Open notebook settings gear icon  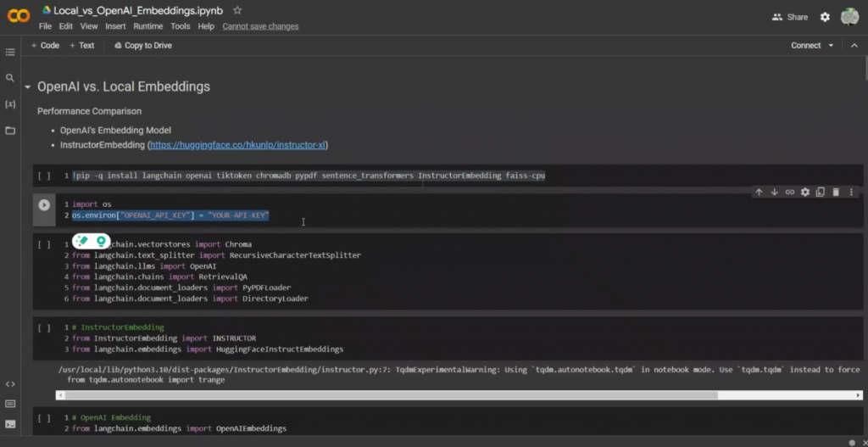[825, 17]
